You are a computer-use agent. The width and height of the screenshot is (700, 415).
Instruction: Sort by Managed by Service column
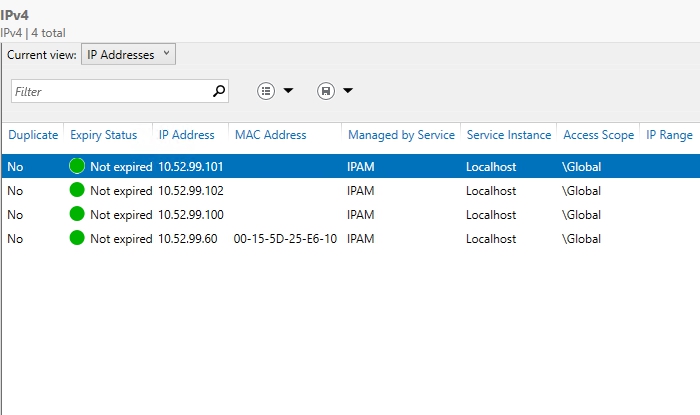401,135
